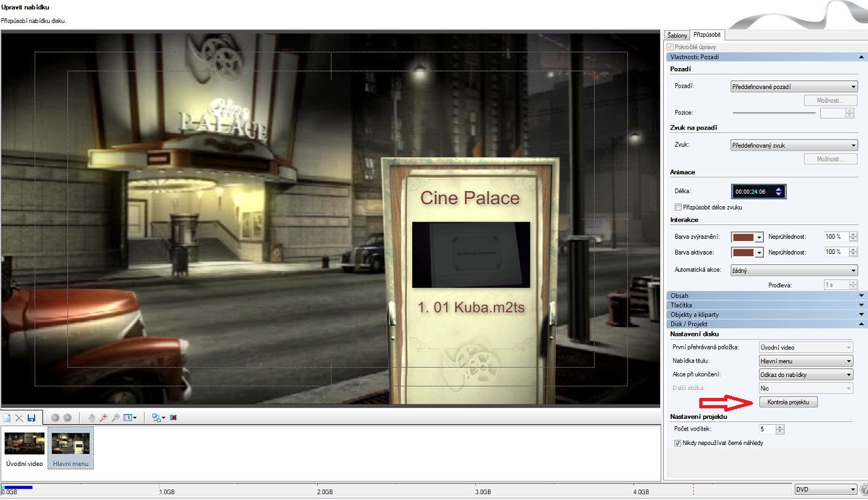Click the new menu page icon

point(7,418)
